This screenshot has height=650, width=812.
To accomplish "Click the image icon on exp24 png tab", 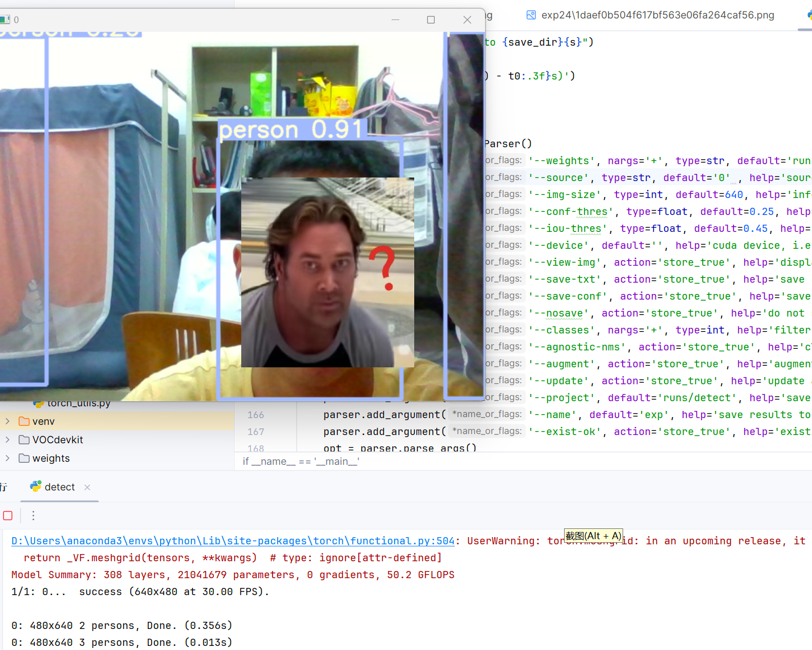I will (x=531, y=15).
